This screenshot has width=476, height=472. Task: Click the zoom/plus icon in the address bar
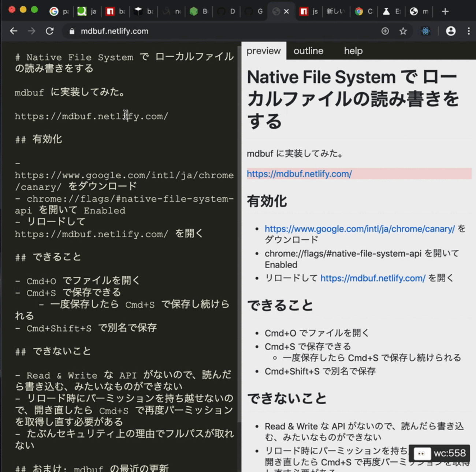pyautogui.click(x=385, y=31)
